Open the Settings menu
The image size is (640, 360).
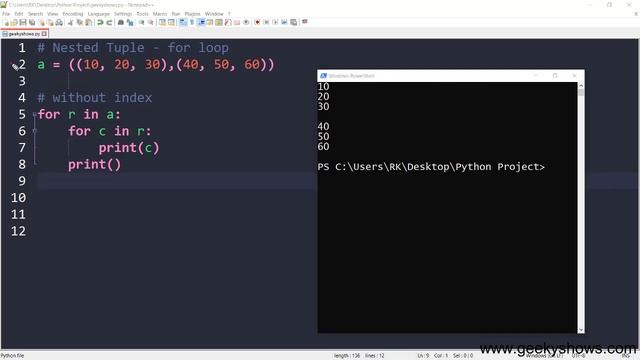(123, 14)
